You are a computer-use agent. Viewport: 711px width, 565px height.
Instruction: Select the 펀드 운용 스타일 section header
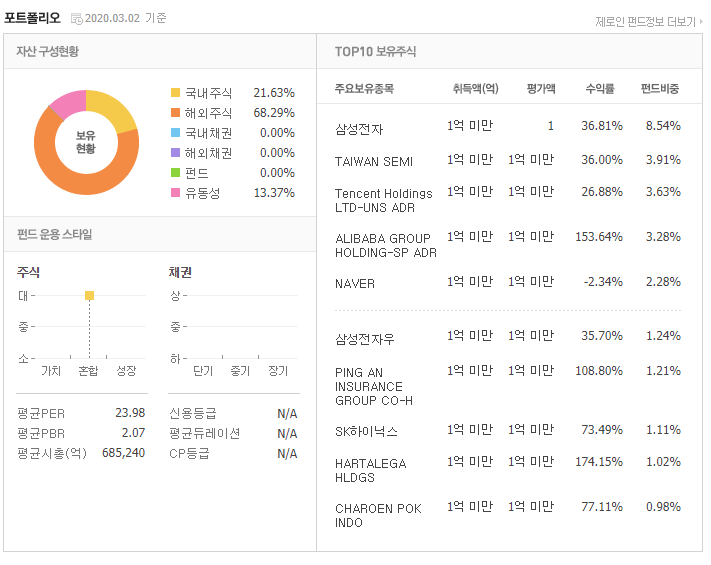pyautogui.click(x=54, y=234)
